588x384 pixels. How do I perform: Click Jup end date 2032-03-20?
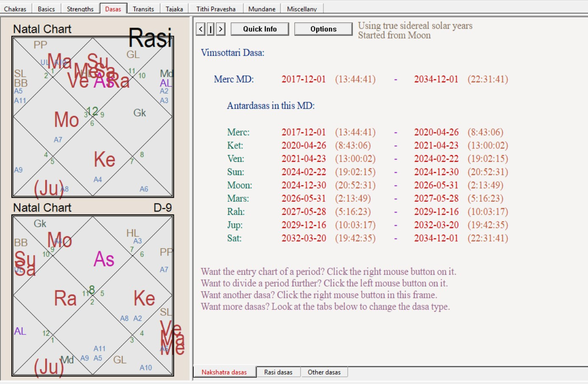coord(436,225)
